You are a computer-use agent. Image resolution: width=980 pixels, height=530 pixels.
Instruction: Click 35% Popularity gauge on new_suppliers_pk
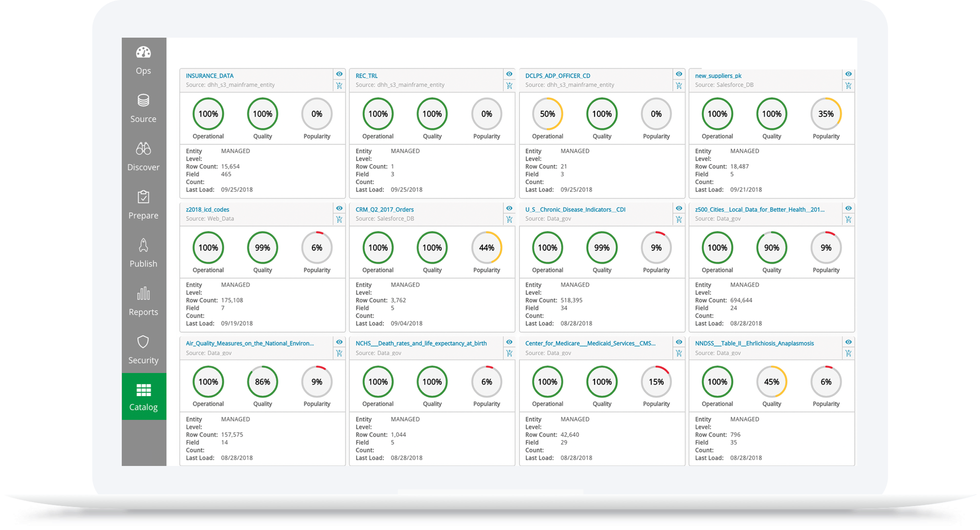[x=826, y=114]
